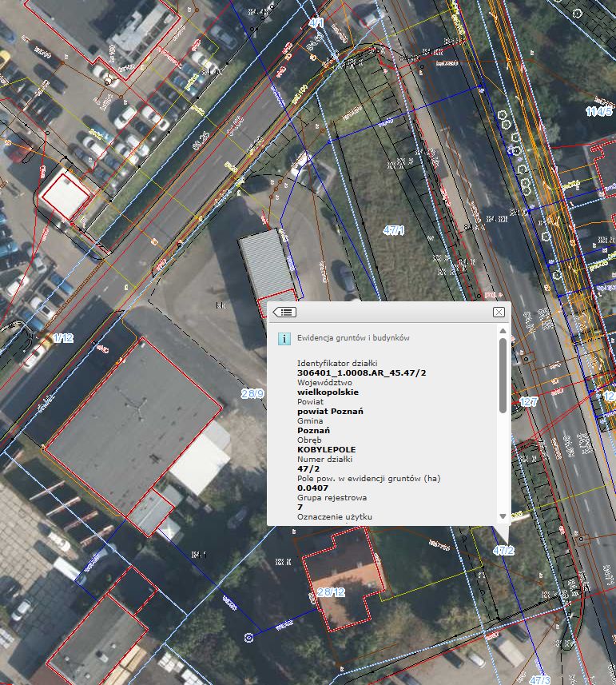The image size is (616, 685).
Task: Click the 47/2 label below the popup
Action: click(503, 551)
